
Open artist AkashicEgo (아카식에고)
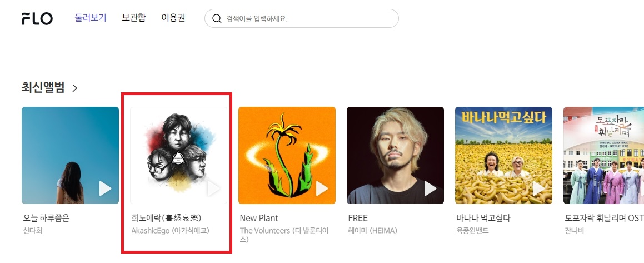click(171, 231)
